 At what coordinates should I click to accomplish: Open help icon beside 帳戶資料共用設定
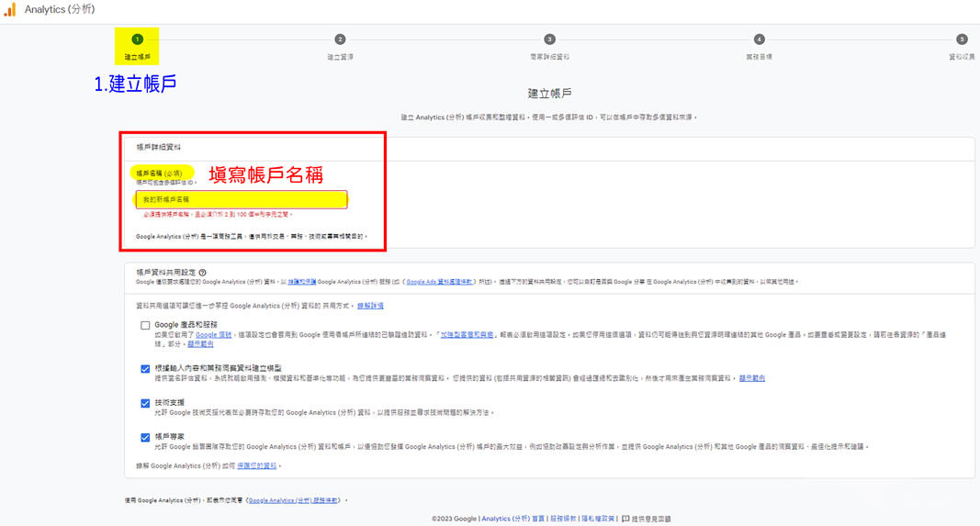202,273
